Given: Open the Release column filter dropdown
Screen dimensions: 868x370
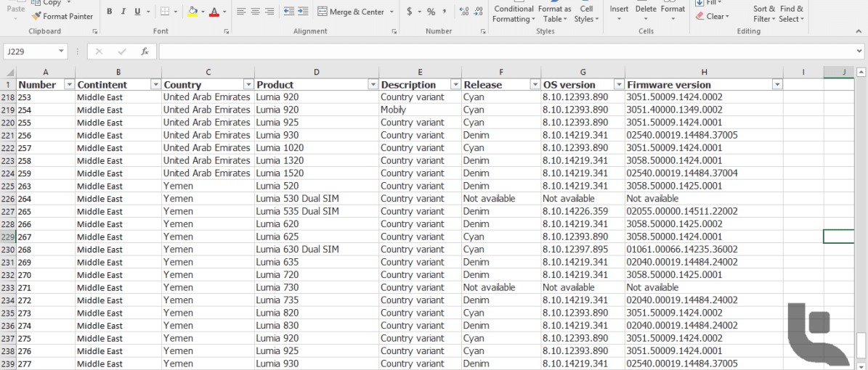Looking at the screenshot, I should [535, 85].
